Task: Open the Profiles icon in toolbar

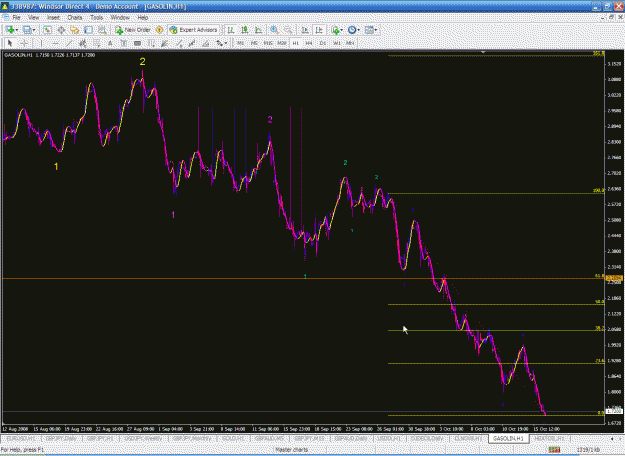Action: [27, 30]
